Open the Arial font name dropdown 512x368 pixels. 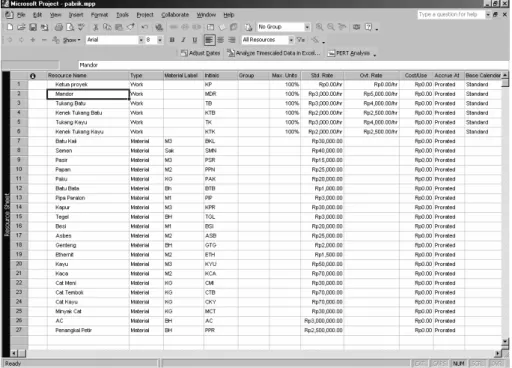coord(141,40)
